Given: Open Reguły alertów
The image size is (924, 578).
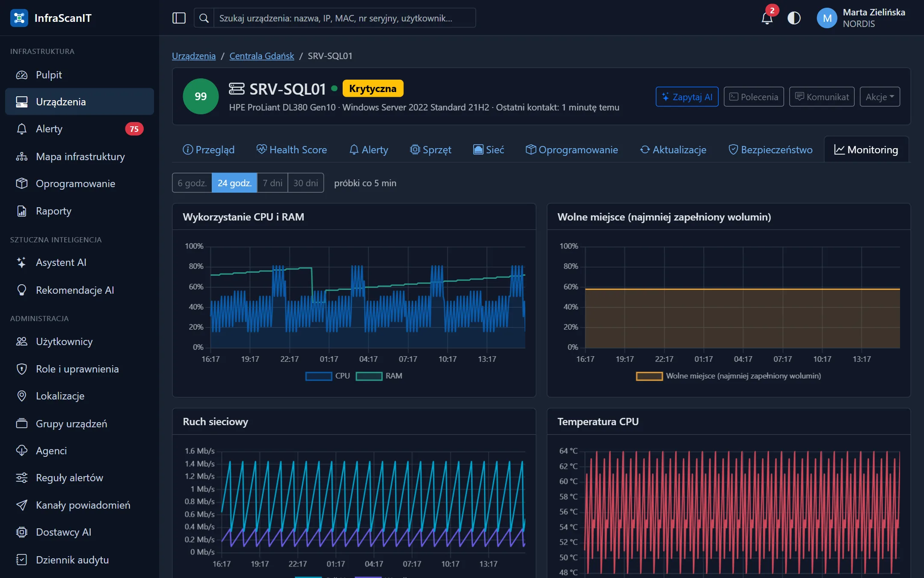Looking at the screenshot, I should click(x=80, y=478).
